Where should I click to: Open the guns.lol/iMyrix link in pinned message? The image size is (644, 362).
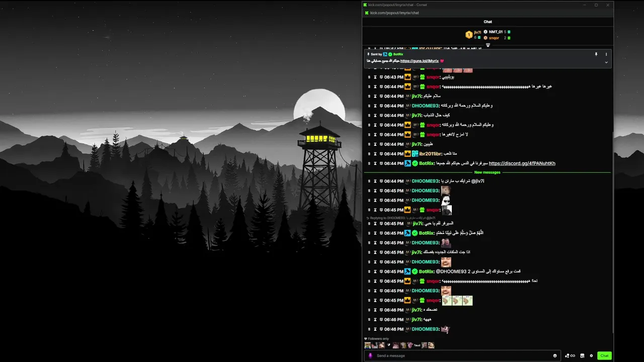[x=420, y=61]
